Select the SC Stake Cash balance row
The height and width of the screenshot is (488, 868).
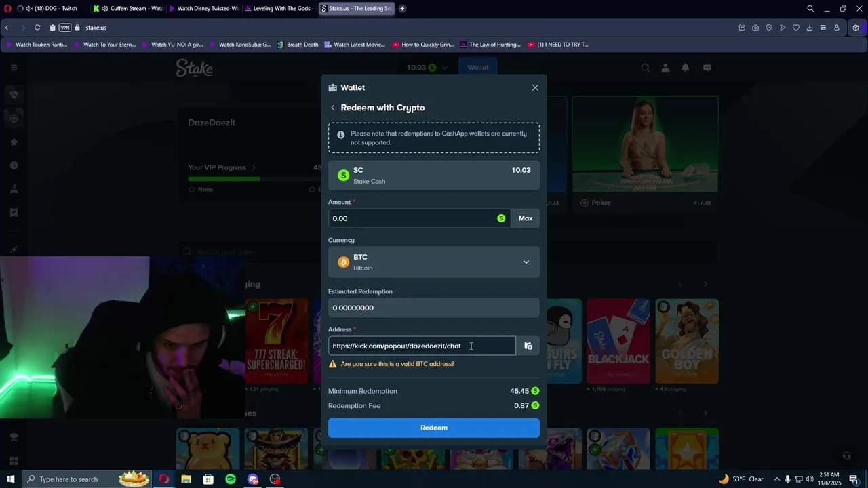(x=434, y=176)
